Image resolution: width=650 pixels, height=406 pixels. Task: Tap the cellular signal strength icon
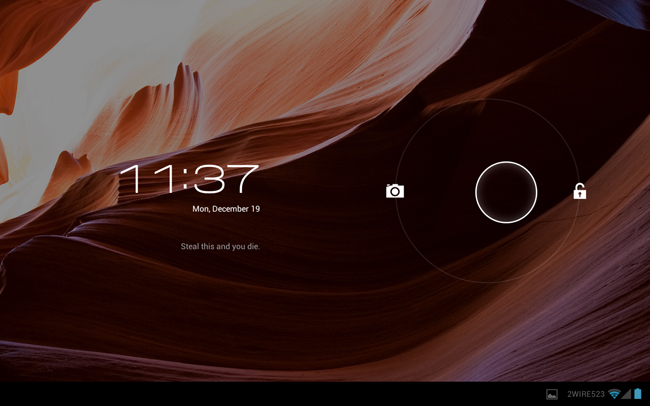coord(626,395)
